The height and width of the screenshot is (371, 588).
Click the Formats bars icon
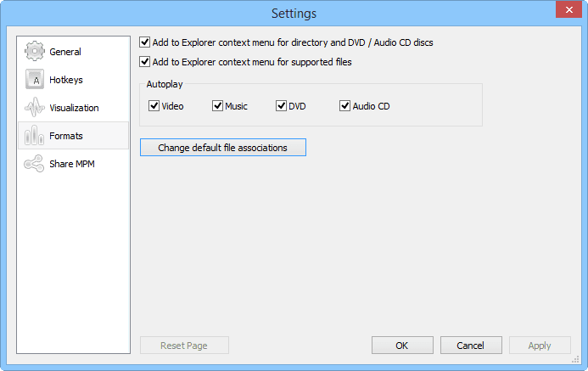tap(34, 136)
